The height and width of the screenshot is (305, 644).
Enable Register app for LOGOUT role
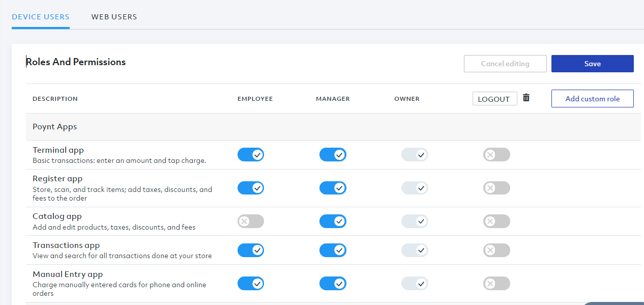[496, 188]
